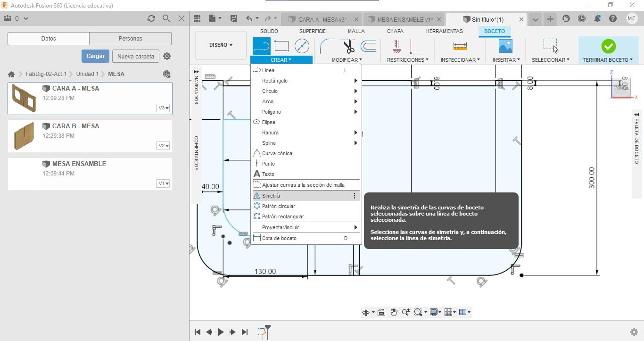The height and width of the screenshot is (341, 644).
Task: Open data panel settings gear
Action: coord(167,56)
